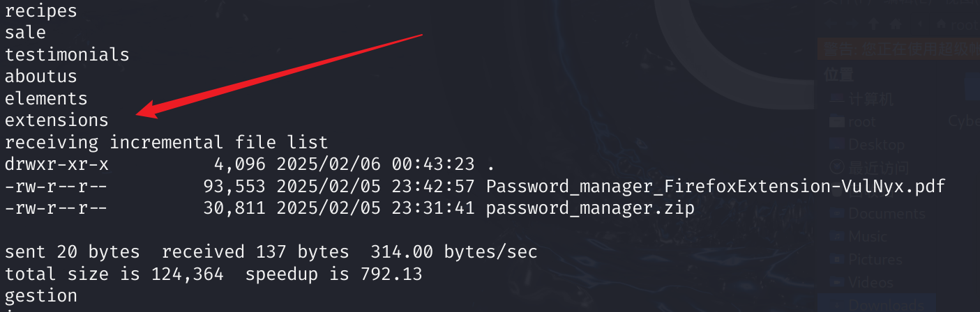Click the 位置 places header

point(839,75)
